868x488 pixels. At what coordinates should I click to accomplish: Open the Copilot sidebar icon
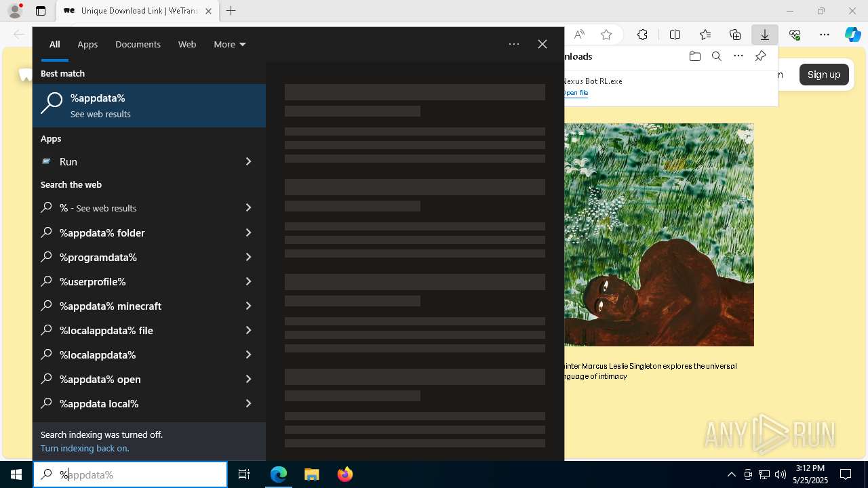pos(852,35)
